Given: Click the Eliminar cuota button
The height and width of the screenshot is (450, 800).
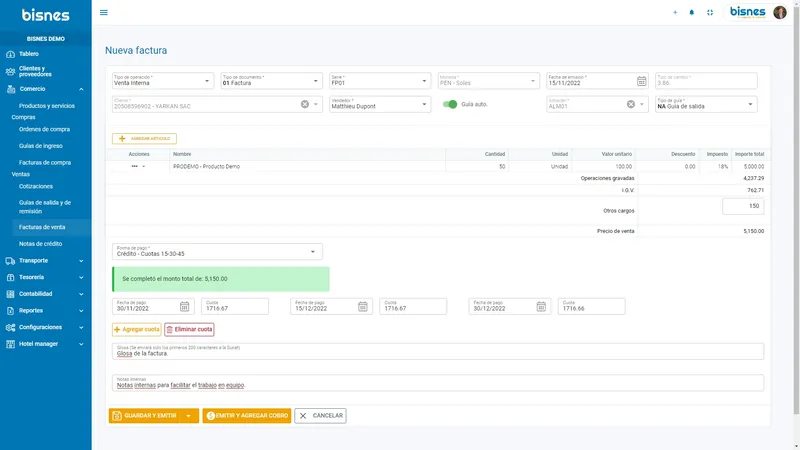Looking at the screenshot, I should (x=189, y=330).
